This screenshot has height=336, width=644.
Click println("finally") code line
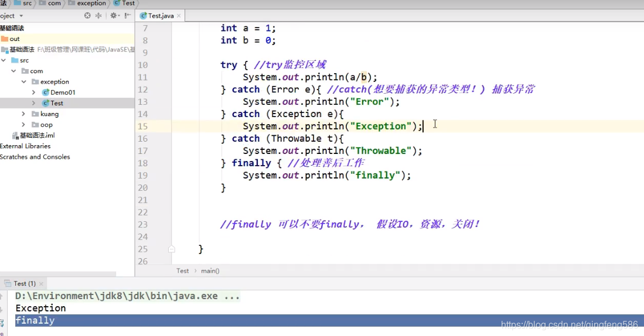[326, 176]
